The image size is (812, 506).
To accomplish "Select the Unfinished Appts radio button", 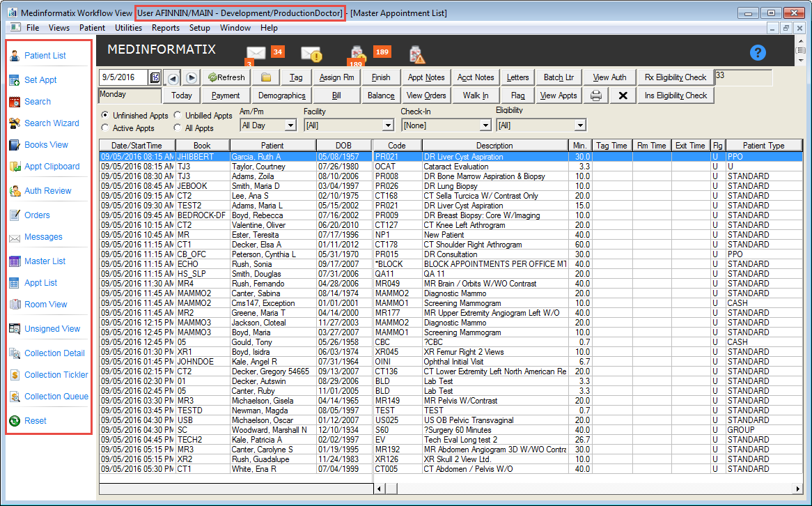I will 105,115.
